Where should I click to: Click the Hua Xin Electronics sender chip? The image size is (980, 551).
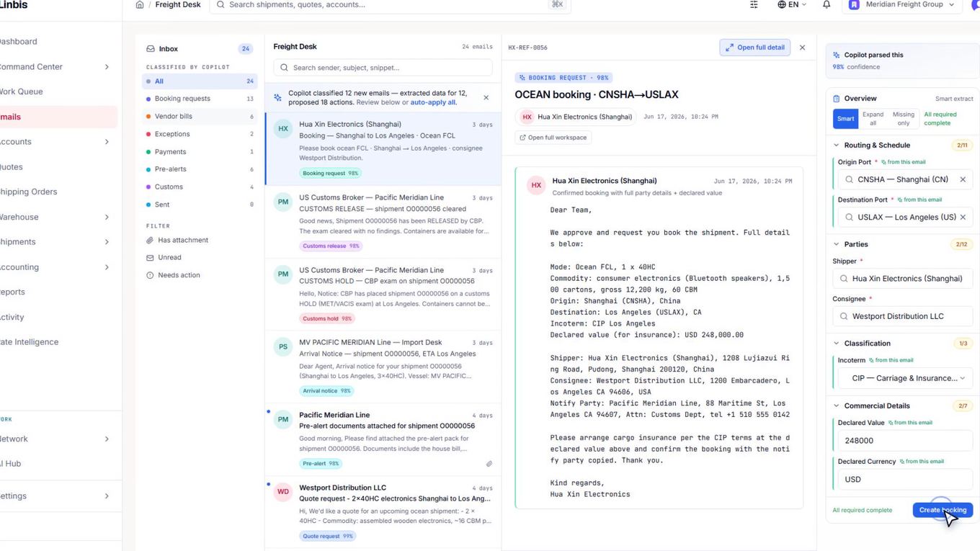click(x=576, y=117)
